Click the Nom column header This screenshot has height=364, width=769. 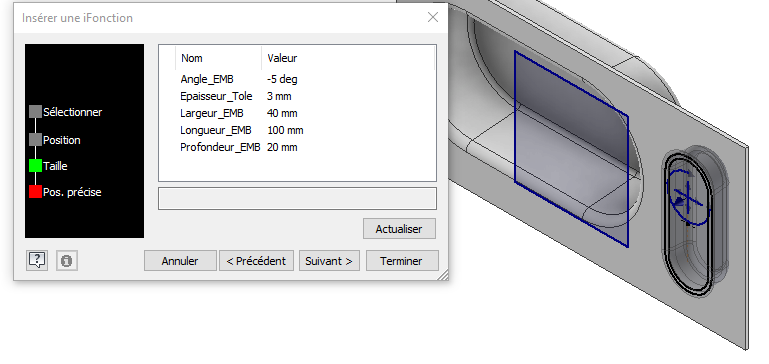coord(219,58)
